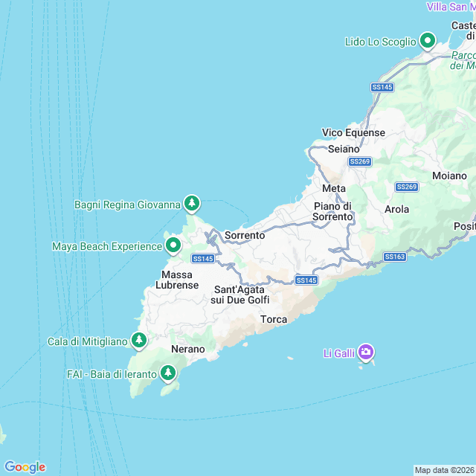Image resolution: width=476 pixels, height=476 pixels.
Task: Click the Piano di Sorrento label
Action: 332,211
